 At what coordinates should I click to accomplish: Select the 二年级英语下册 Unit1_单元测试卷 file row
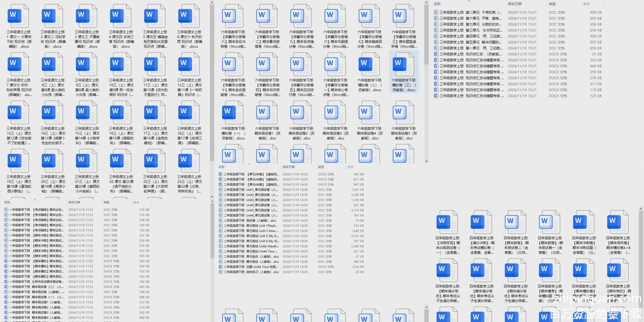pos(251,190)
